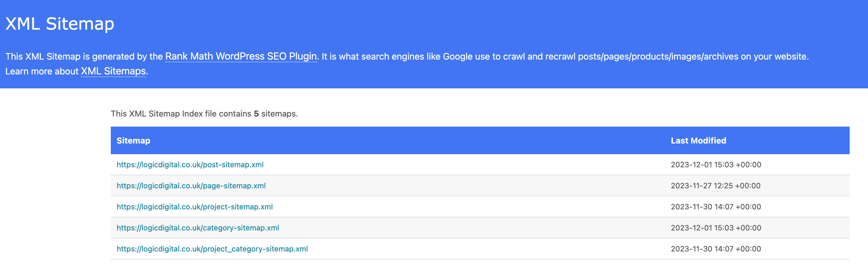Click the Sitemap column header
Viewport: 868px width, 274px height.
pos(133,141)
